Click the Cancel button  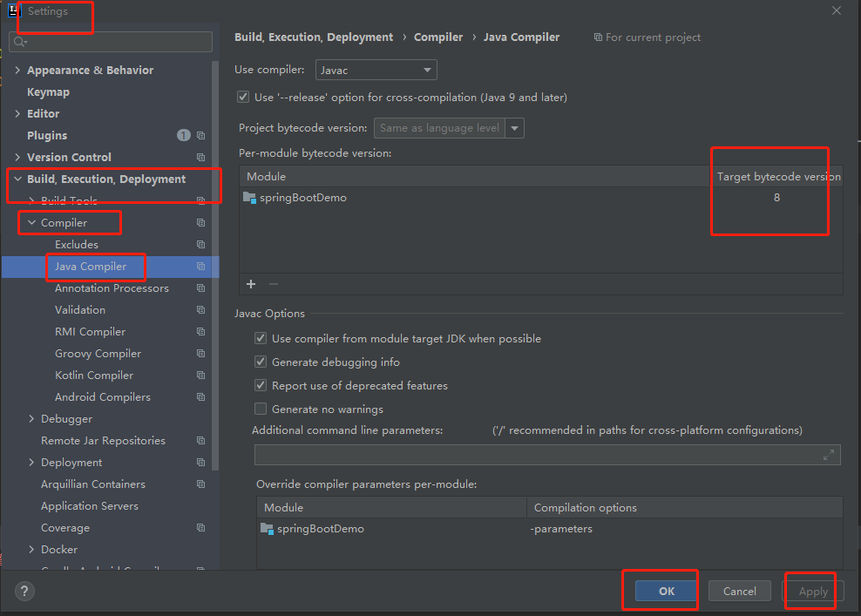(739, 592)
